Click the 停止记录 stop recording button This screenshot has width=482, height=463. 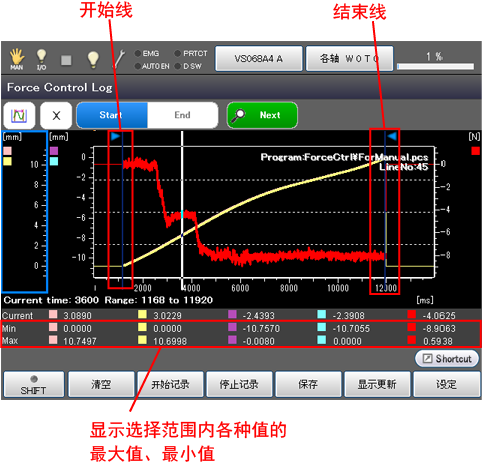click(x=239, y=385)
